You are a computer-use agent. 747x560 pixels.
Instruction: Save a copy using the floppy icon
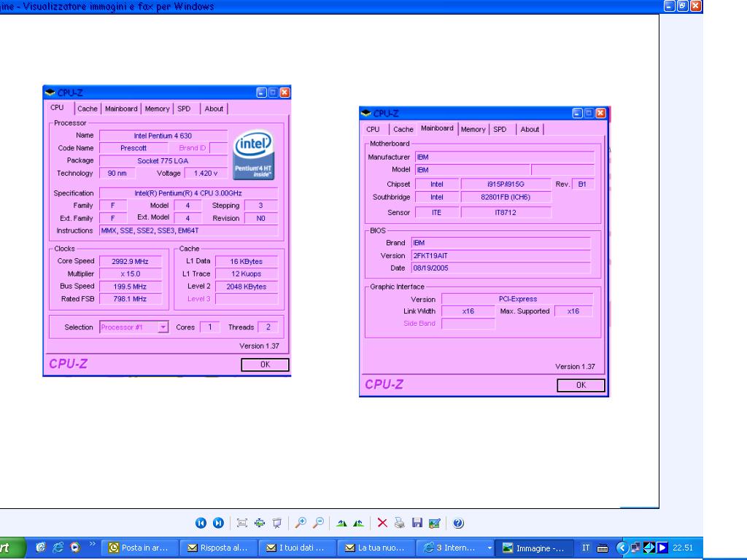pyautogui.click(x=417, y=523)
